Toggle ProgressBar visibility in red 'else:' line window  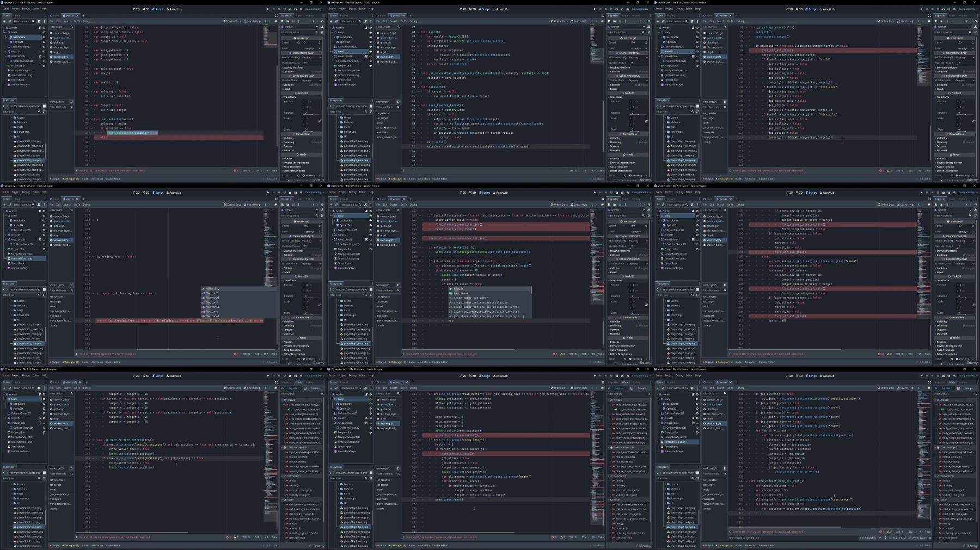(44, 66)
